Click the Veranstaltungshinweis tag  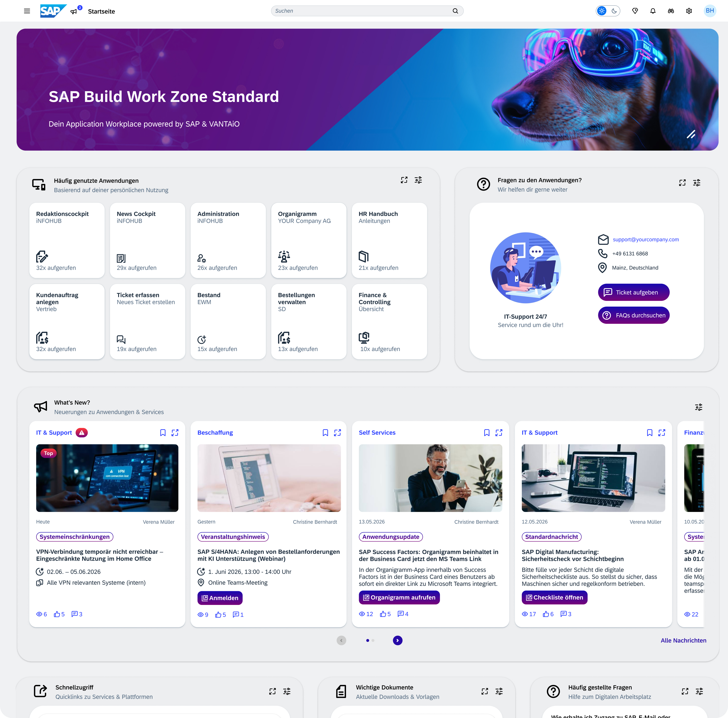click(x=233, y=537)
